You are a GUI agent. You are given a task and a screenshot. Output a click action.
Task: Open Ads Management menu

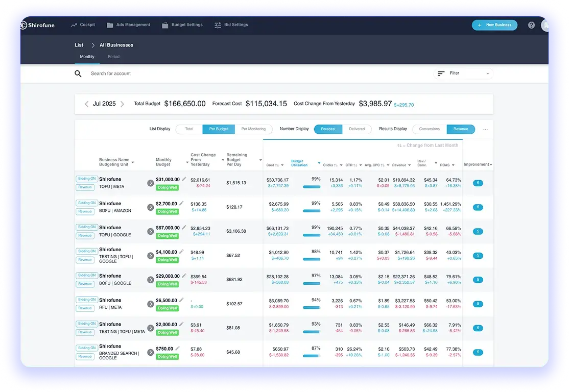[129, 25]
